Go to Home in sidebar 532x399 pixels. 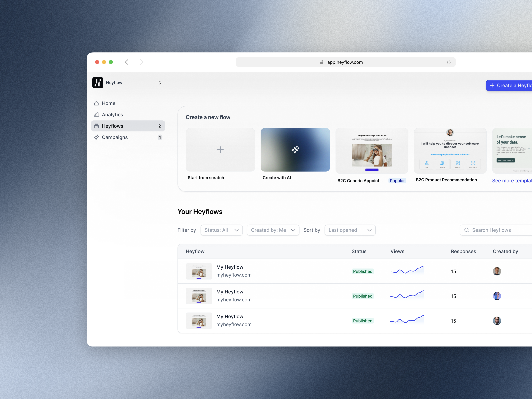[x=108, y=103]
